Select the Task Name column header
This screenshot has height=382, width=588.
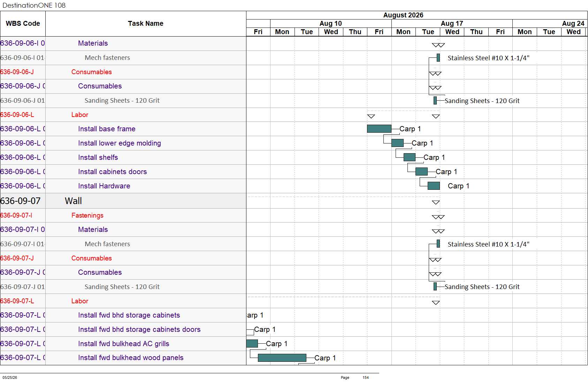click(146, 24)
